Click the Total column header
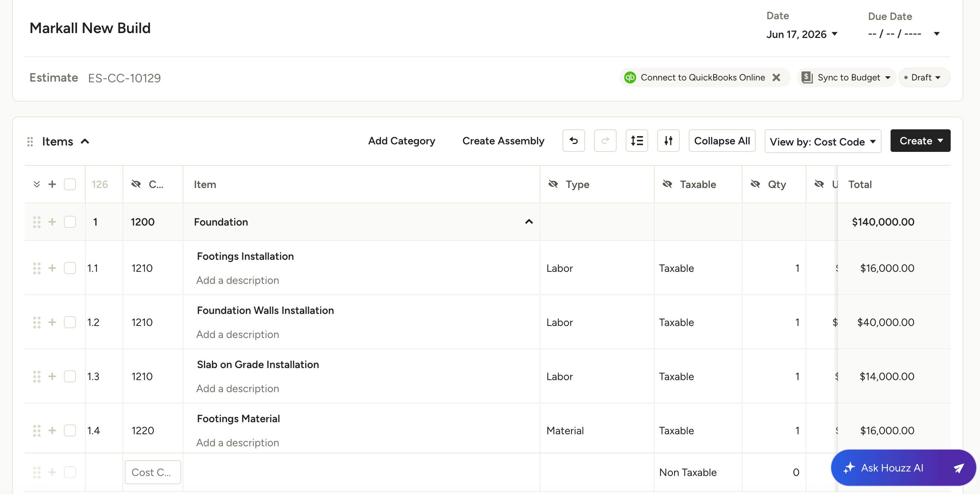Image resolution: width=980 pixels, height=494 pixels. [x=860, y=184]
